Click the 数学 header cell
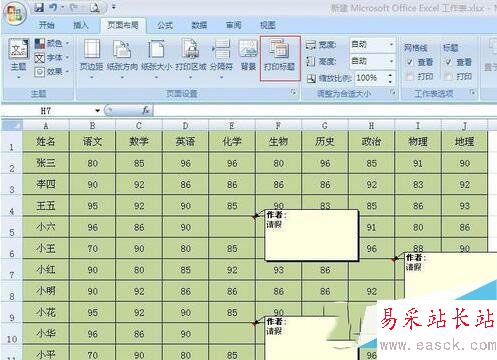This screenshot has width=497, height=360. click(139, 142)
